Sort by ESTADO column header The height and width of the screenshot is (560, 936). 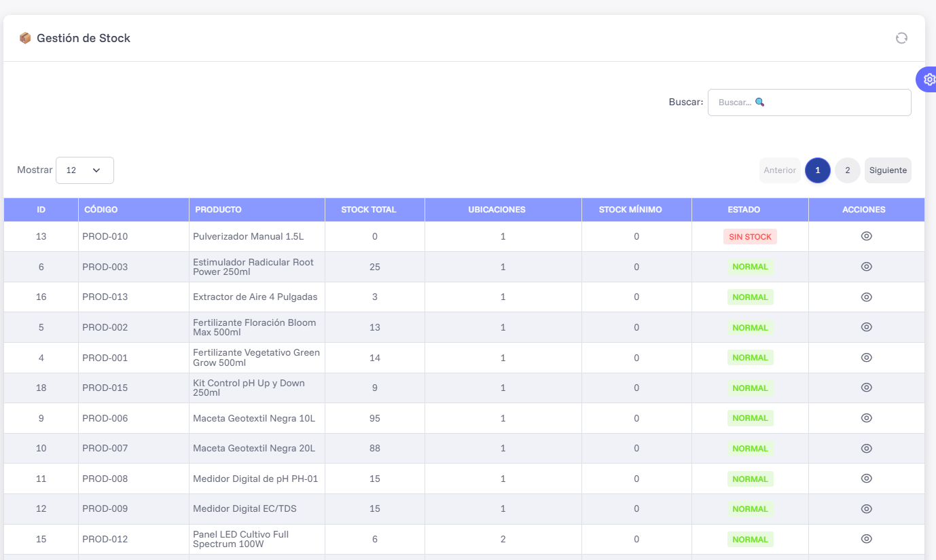pos(751,210)
